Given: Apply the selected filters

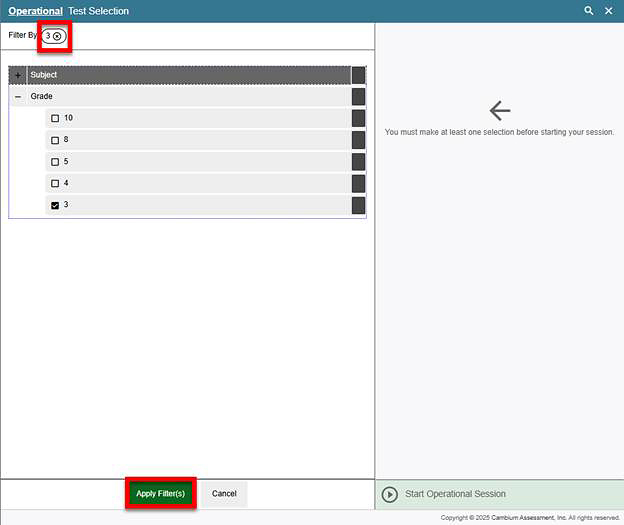Looking at the screenshot, I should point(160,494).
